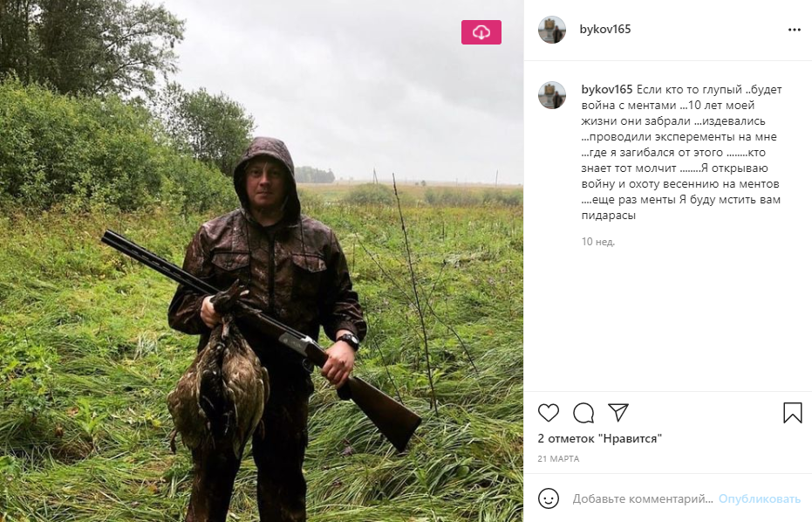Click the "10 нед." caption timestamp
This screenshot has width=812, height=522.
[x=598, y=242]
